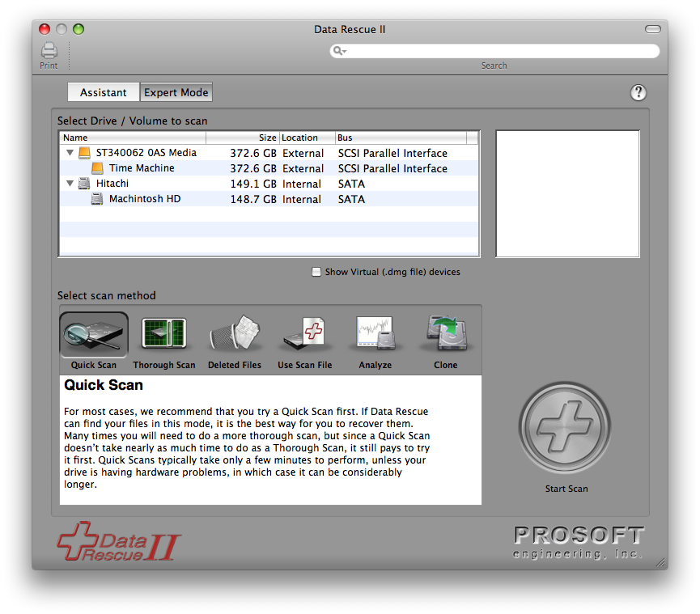Switch to the Expert Mode tab

[176, 92]
